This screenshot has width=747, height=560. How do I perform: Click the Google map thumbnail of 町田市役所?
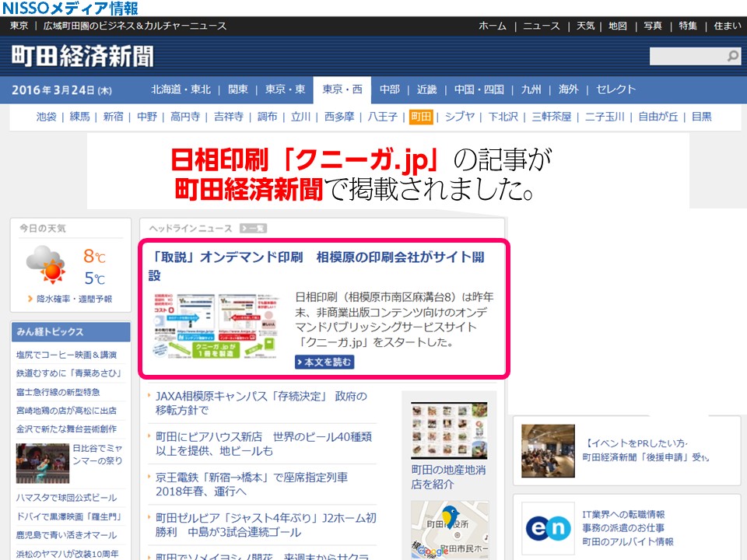(449, 530)
